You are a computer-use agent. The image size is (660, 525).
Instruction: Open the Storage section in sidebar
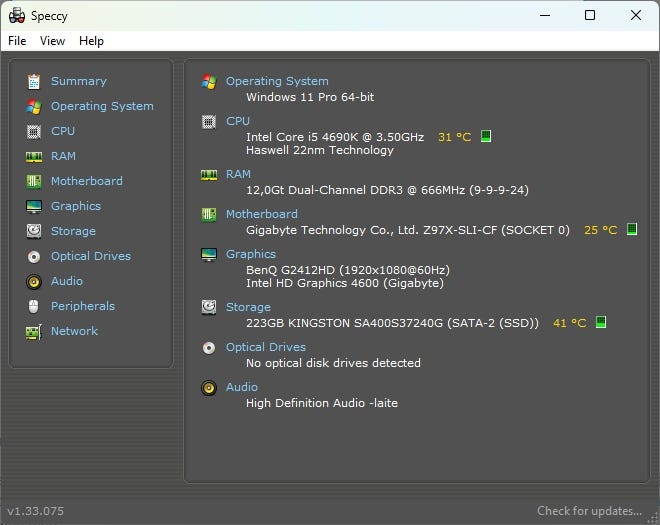point(73,231)
